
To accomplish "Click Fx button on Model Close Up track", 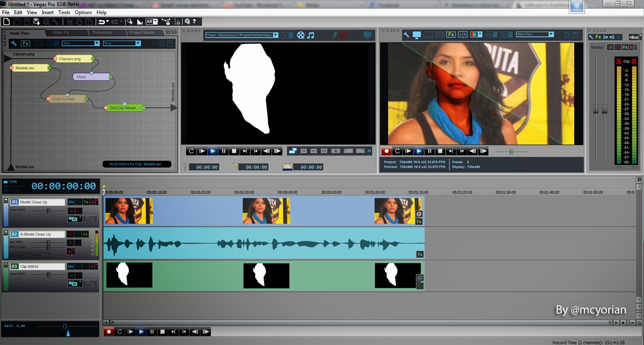I will click(86, 202).
